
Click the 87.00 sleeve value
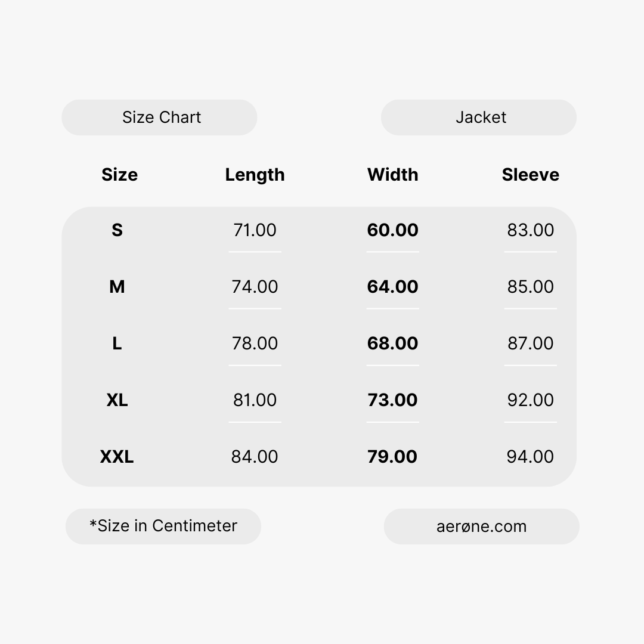[530, 343]
